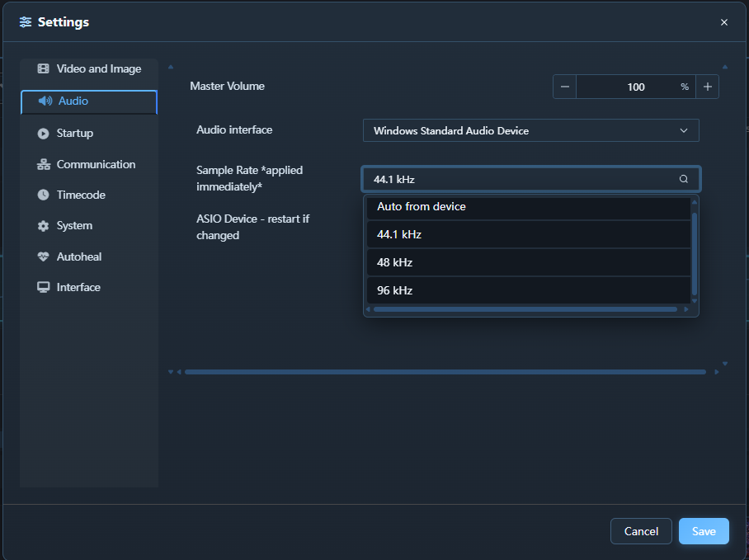Viewport: 749px width, 560px height.
Task: Click the Audio interface label
Action: [x=234, y=129]
